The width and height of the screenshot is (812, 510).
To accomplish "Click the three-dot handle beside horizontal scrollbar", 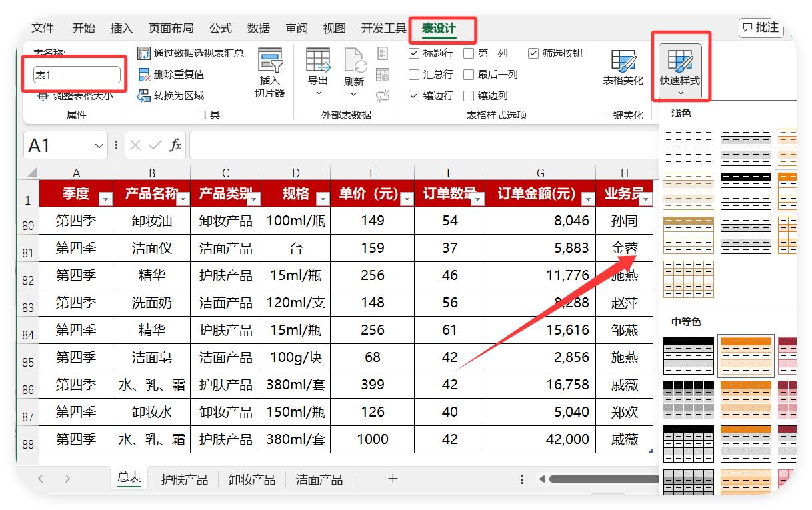I will (522, 479).
